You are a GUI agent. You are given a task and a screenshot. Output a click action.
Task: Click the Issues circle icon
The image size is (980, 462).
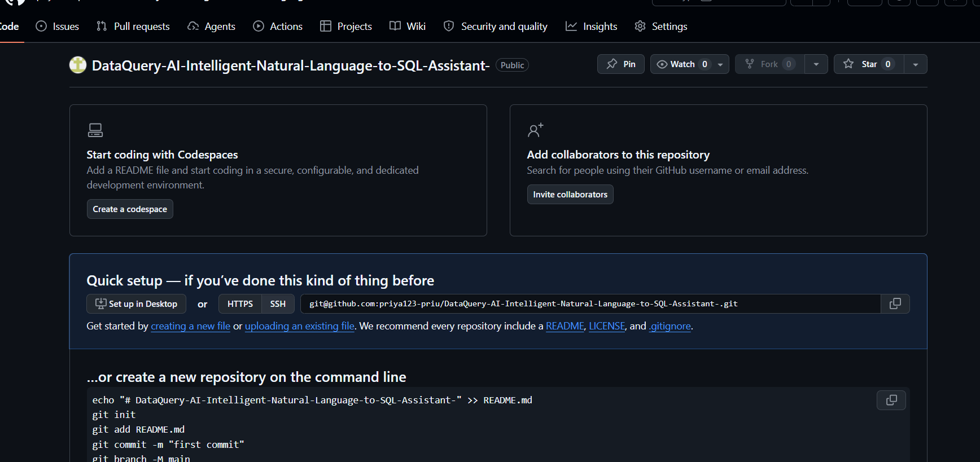point(41,26)
